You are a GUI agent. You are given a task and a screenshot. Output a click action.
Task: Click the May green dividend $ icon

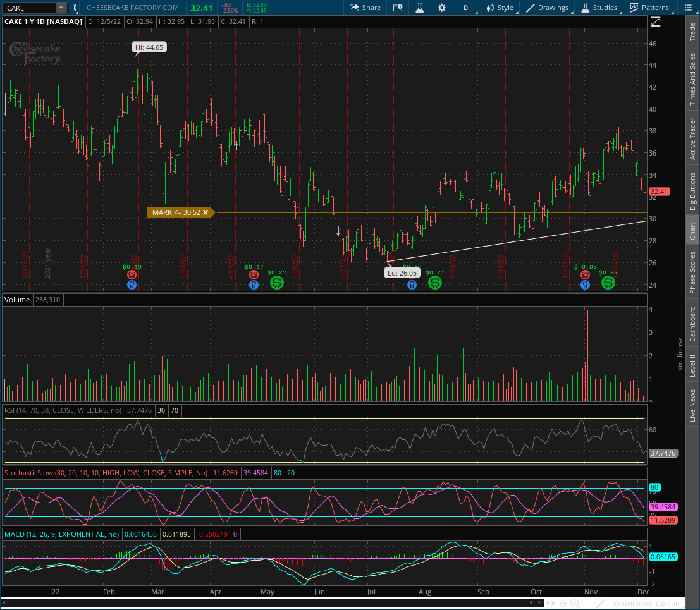tap(277, 283)
